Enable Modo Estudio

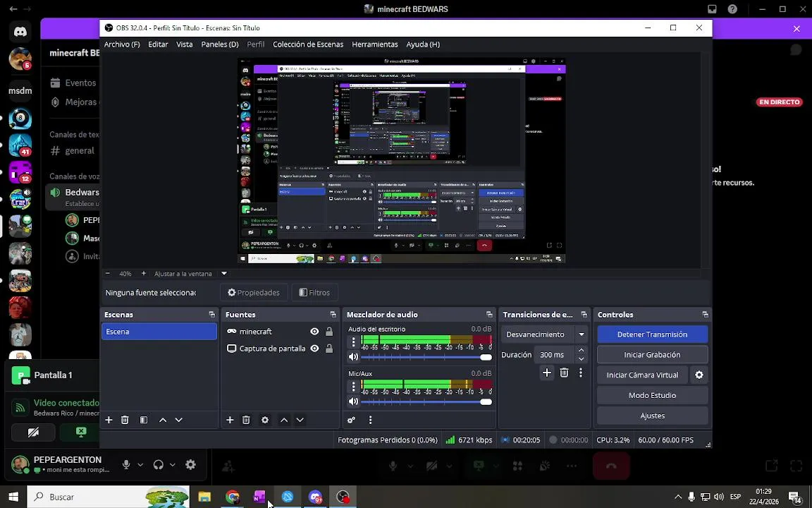[x=653, y=395]
